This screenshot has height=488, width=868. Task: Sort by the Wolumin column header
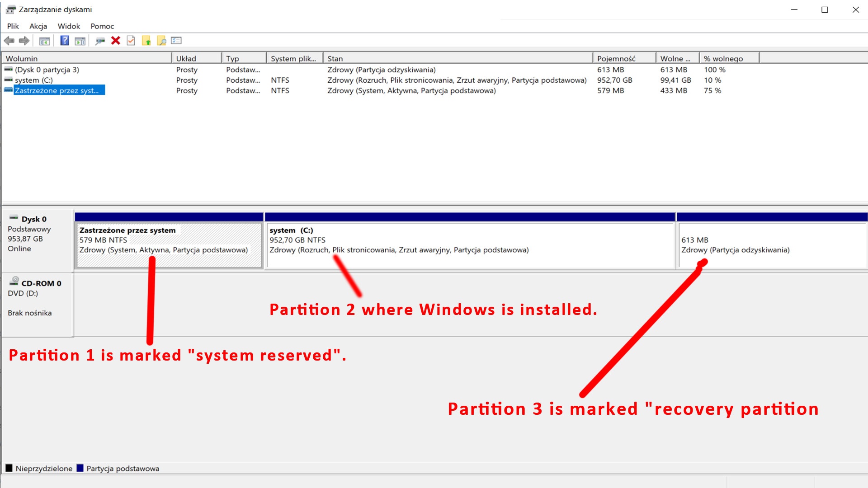tap(87, 58)
